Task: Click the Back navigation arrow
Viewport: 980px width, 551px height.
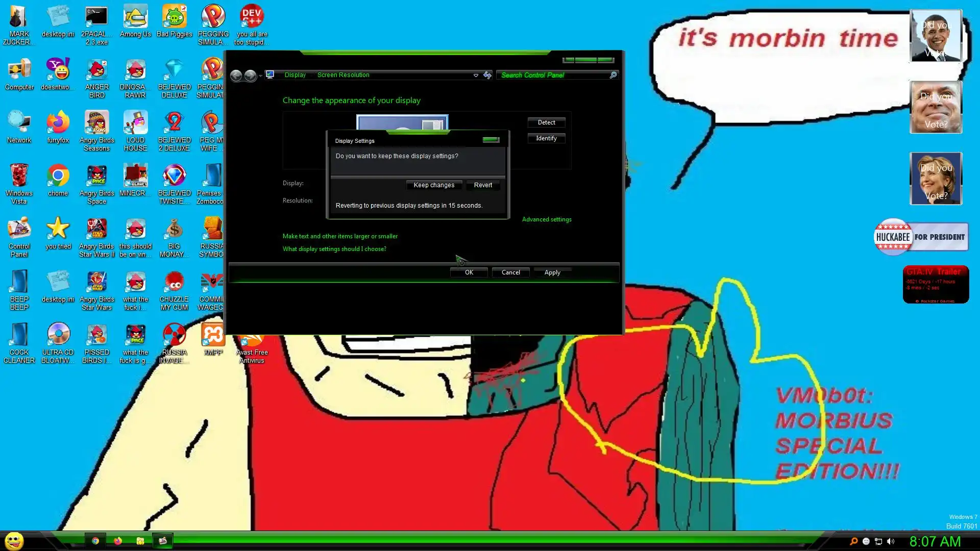Action: click(236, 76)
